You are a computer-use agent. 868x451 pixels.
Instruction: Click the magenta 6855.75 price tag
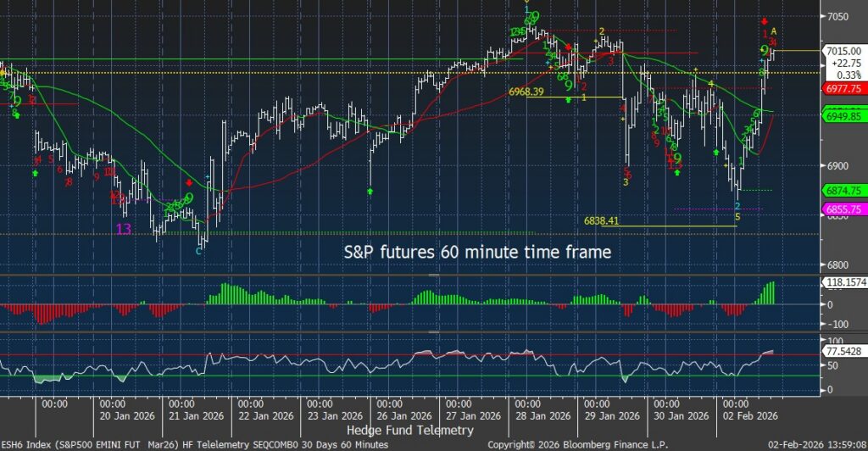coord(843,209)
